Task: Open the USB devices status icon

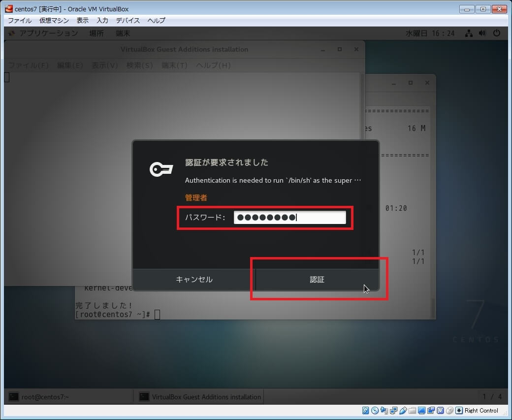Action: tap(403, 411)
